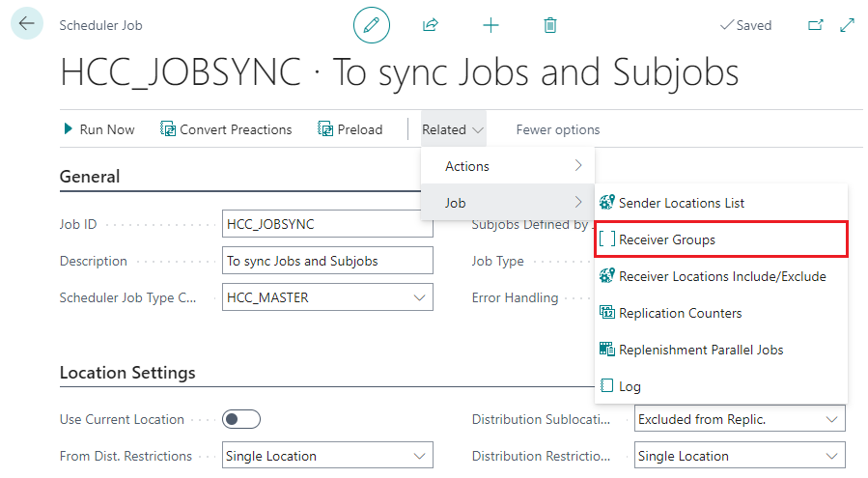868x478 pixels.
Task: Click Fewer options link
Action: (x=558, y=129)
